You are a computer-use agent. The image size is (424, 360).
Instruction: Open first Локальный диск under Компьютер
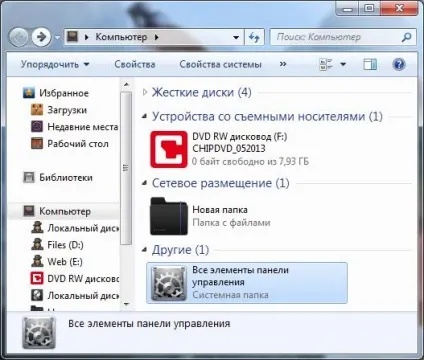tap(83, 228)
